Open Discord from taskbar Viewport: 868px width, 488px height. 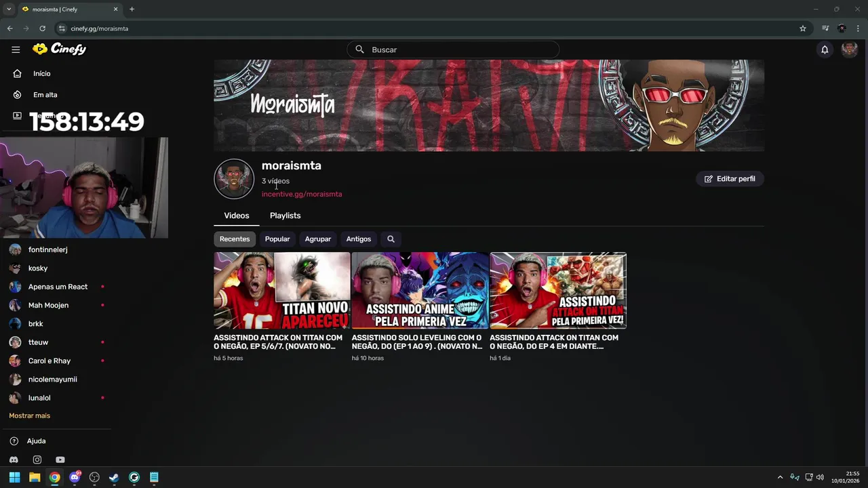click(x=75, y=477)
